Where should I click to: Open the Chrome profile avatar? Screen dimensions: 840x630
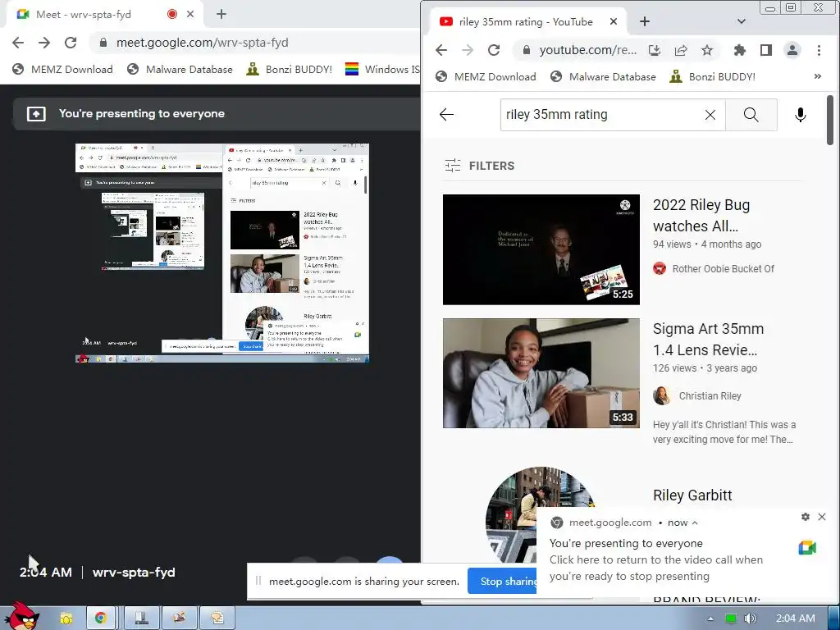tap(792, 50)
